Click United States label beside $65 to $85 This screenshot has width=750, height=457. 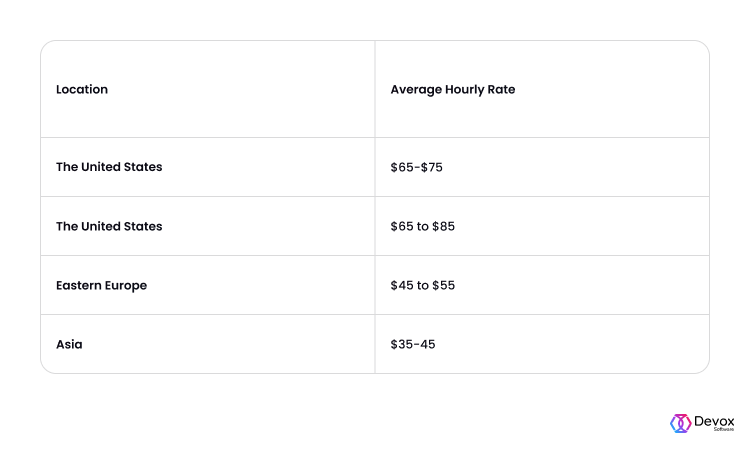point(109,226)
